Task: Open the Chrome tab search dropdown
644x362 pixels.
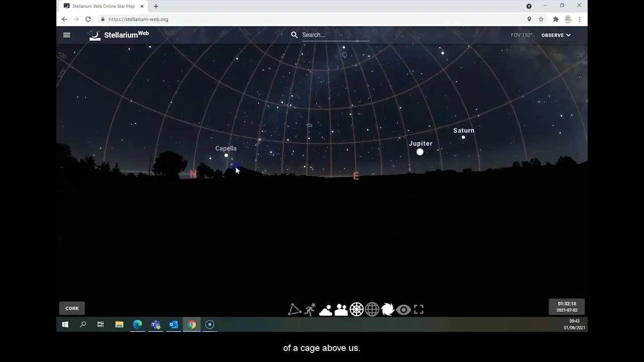Action: click(x=529, y=6)
